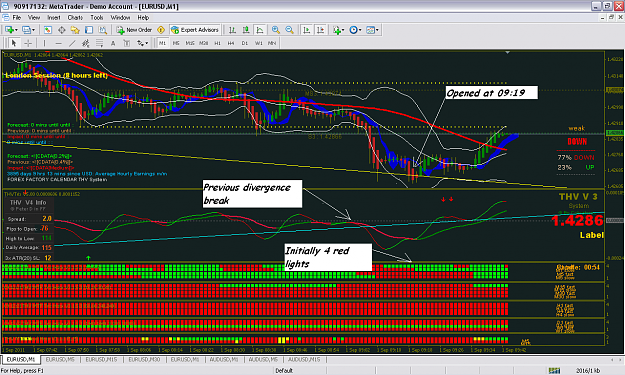Switch timeframe to W1
The height and width of the screenshot is (375, 625).
click(258, 43)
